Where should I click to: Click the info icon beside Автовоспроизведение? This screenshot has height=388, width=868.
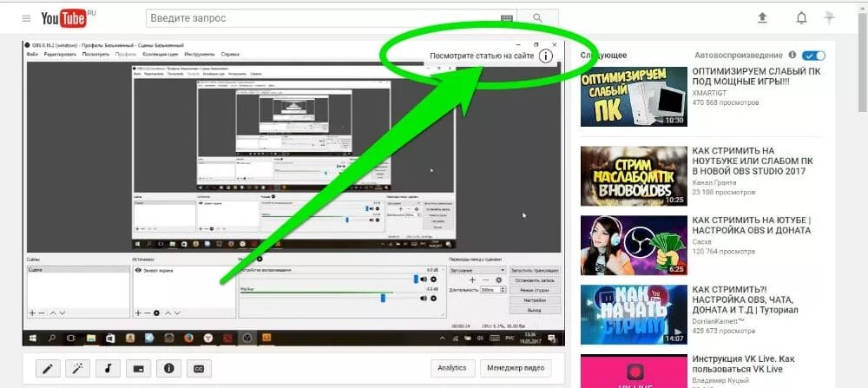(x=792, y=56)
